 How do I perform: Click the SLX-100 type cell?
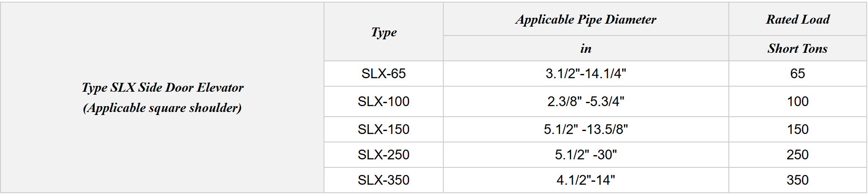[x=384, y=101]
